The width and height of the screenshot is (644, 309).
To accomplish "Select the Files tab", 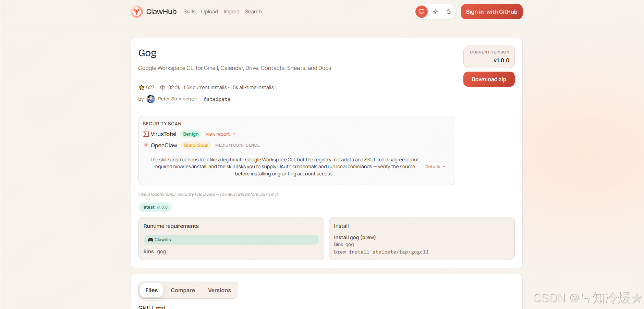I will pyautogui.click(x=151, y=290).
